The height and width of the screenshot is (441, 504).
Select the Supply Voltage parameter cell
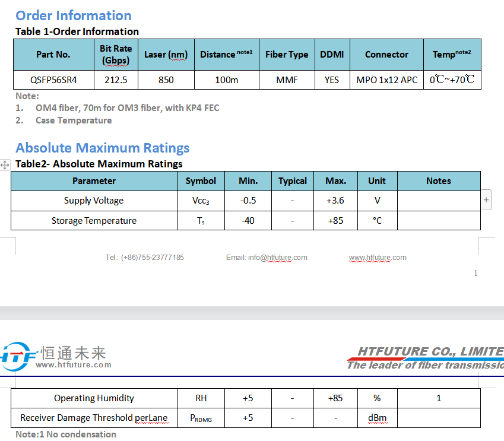94,201
